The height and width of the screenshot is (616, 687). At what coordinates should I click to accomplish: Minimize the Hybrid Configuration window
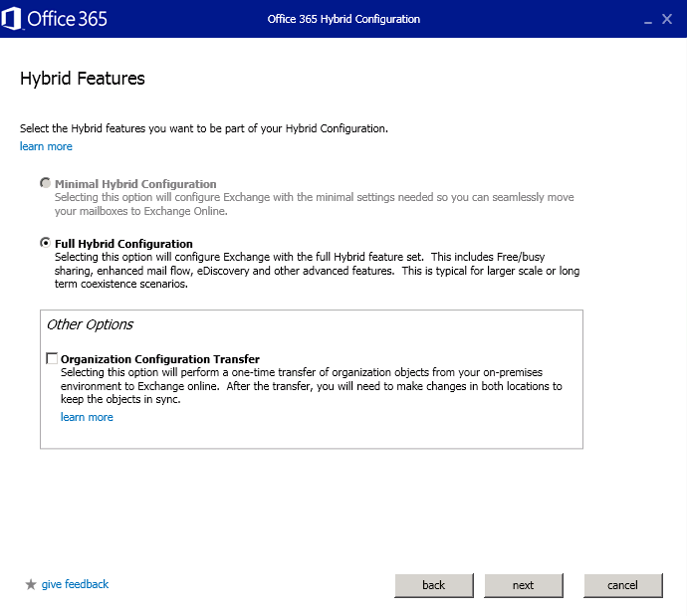(647, 20)
